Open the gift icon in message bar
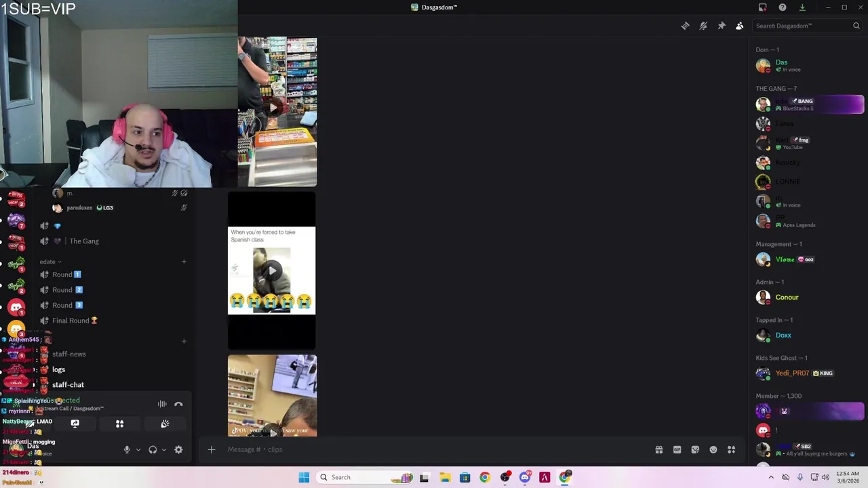The image size is (868, 488). pos(658,449)
